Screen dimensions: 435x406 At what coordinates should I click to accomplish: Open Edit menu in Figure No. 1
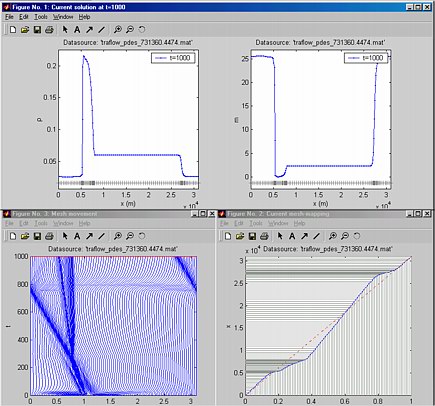click(x=24, y=17)
